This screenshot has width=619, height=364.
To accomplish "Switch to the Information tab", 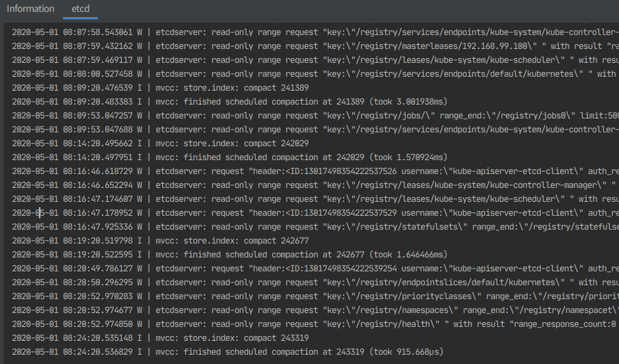I will click(x=30, y=9).
